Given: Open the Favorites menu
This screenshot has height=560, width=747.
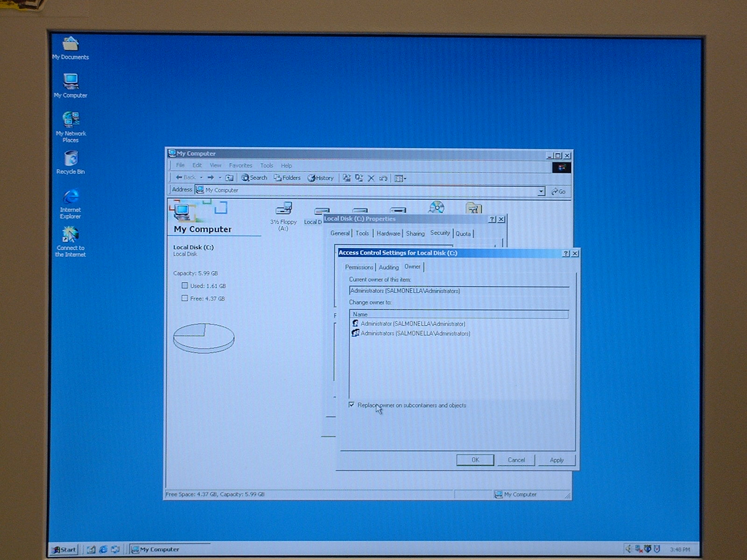Looking at the screenshot, I should (240, 165).
